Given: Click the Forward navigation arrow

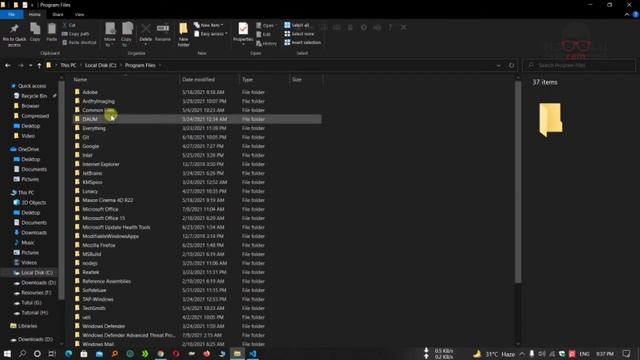Looking at the screenshot, I should click(20, 65).
